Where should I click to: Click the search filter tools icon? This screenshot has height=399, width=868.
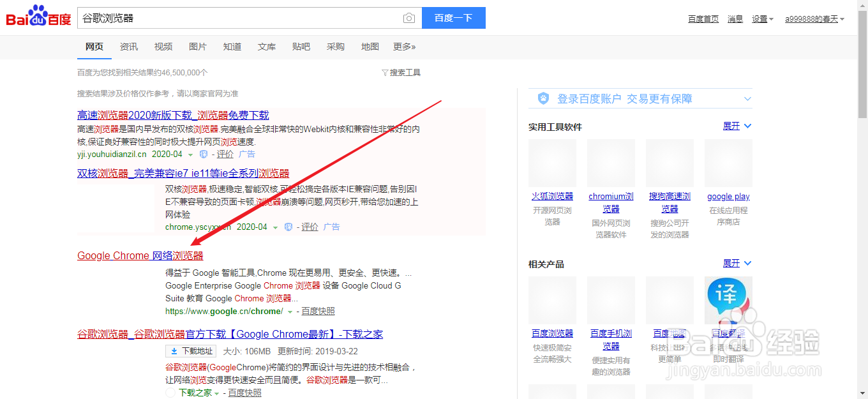tap(385, 73)
